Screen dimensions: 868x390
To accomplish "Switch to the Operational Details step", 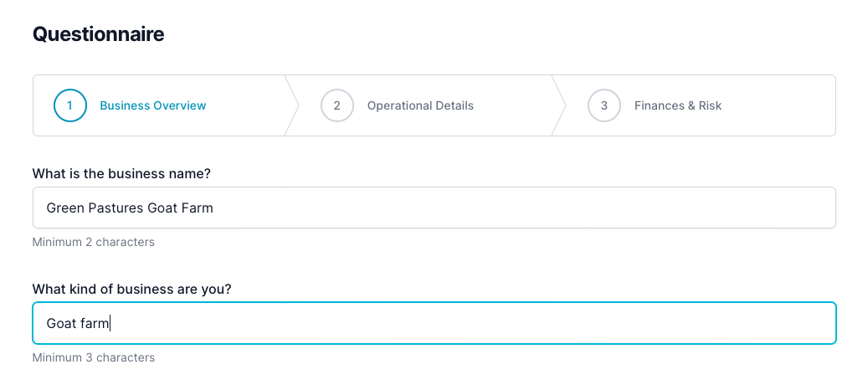I will [420, 105].
